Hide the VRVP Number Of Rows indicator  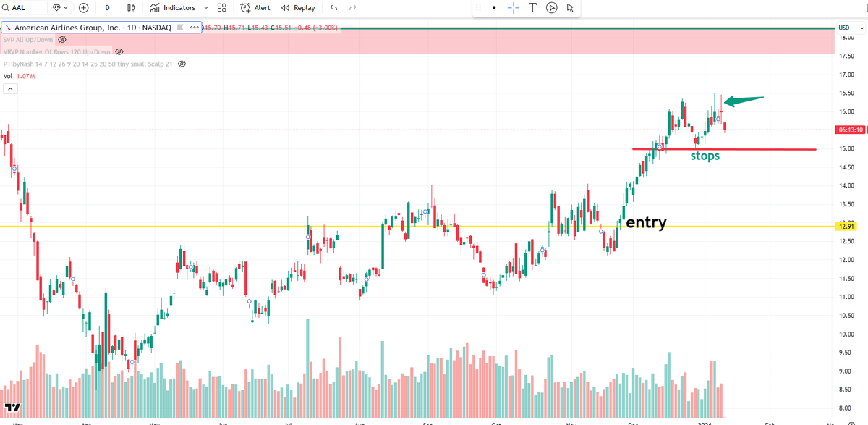click(x=119, y=51)
